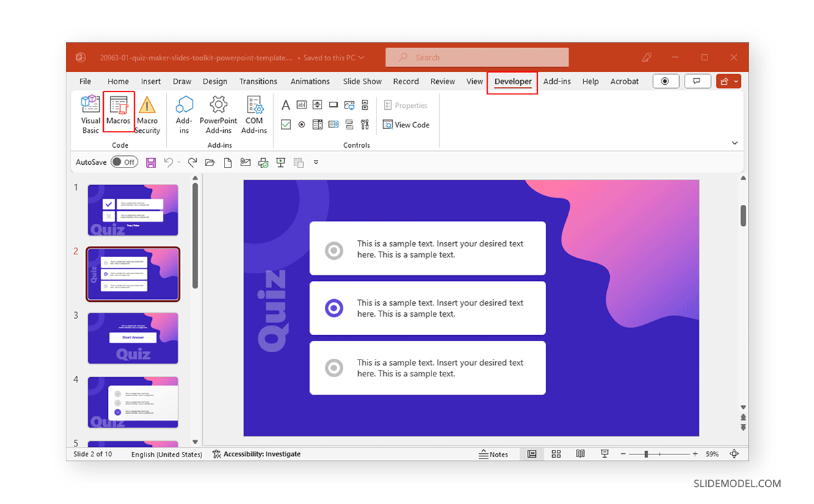This screenshot has height=504, width=814.
Task: Open the Macros dialog
Action: coord(119,112)
